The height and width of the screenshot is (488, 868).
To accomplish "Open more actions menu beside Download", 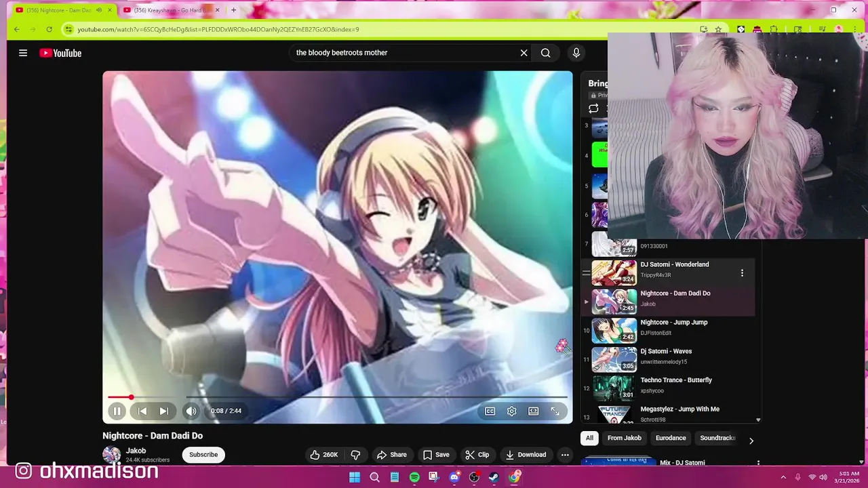I will [565, 455].
